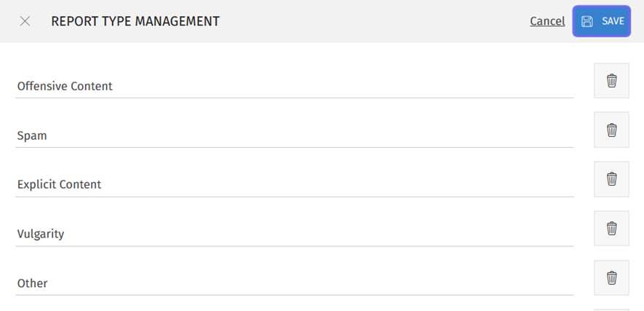
Task: Click the floppy disk icon on Save
Action: [587, 21]
